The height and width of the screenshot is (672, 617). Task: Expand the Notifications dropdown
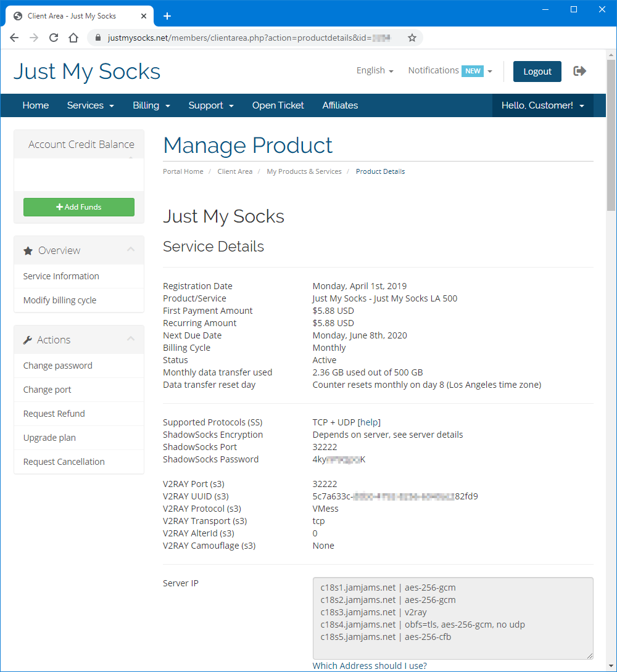point(450,71)
